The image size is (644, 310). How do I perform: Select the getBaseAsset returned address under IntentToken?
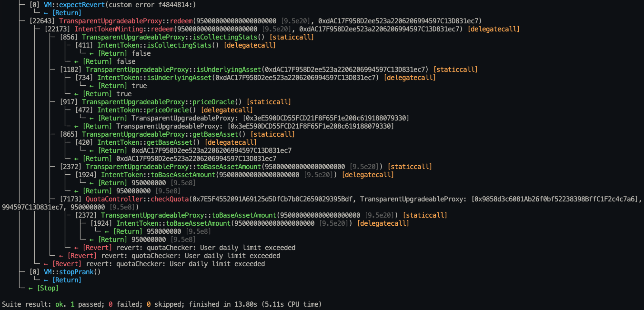click(x=211, y=150)
